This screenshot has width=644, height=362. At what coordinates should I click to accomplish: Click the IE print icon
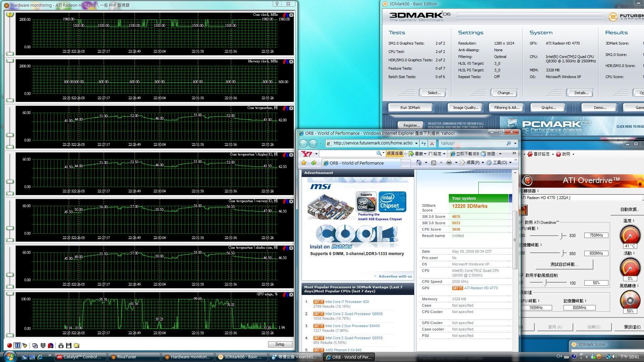[x=449, y=163]
